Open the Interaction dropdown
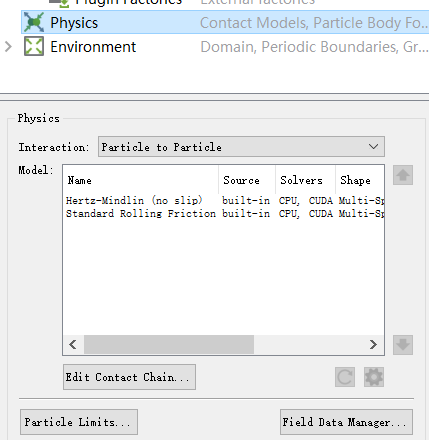Screen dimensions: 429x440 [241, 147]
